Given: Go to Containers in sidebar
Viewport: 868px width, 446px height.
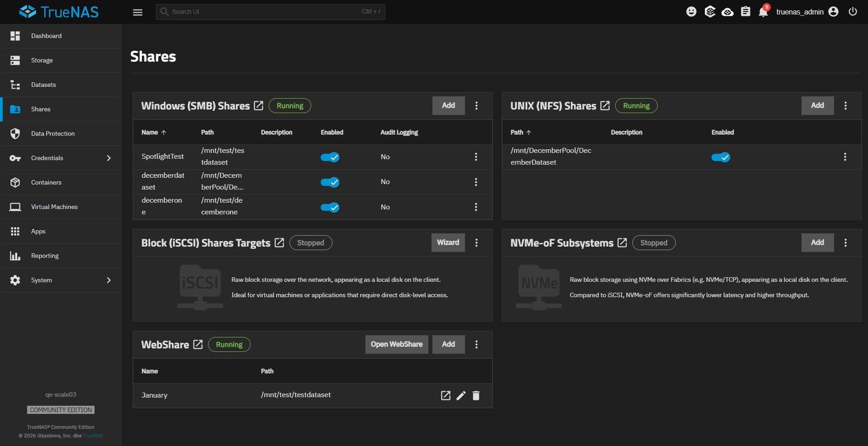Looking at the screenshot, I should coord(61,182).
